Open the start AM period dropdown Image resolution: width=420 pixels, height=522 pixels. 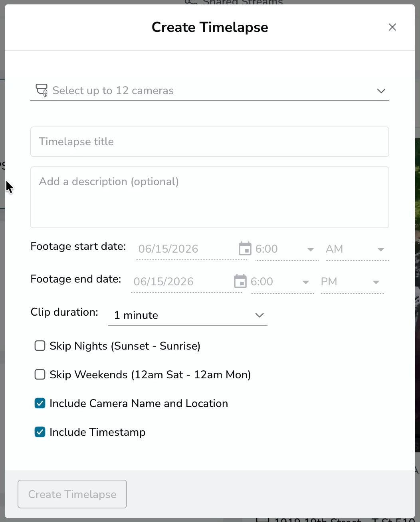(357, 249)
